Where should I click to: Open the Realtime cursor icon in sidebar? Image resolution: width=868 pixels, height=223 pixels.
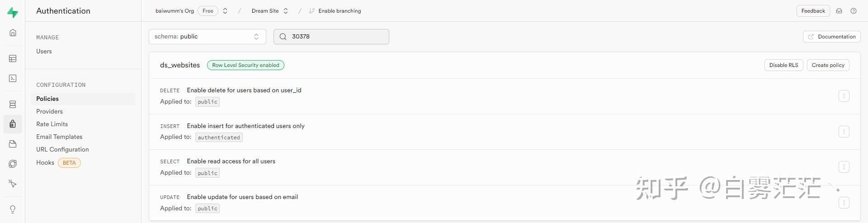point(13,184)
